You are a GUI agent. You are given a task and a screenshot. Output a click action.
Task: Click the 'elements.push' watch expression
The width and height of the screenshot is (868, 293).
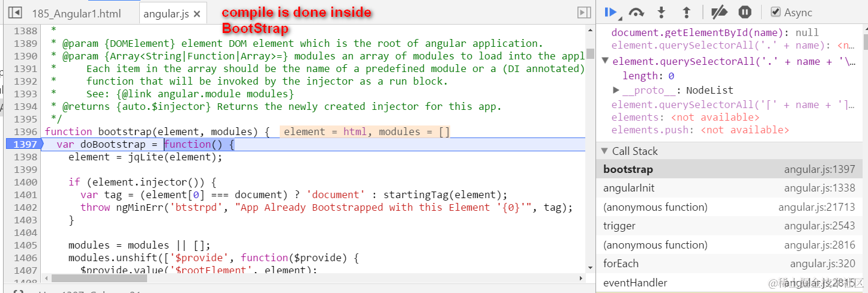click(700, 130)
